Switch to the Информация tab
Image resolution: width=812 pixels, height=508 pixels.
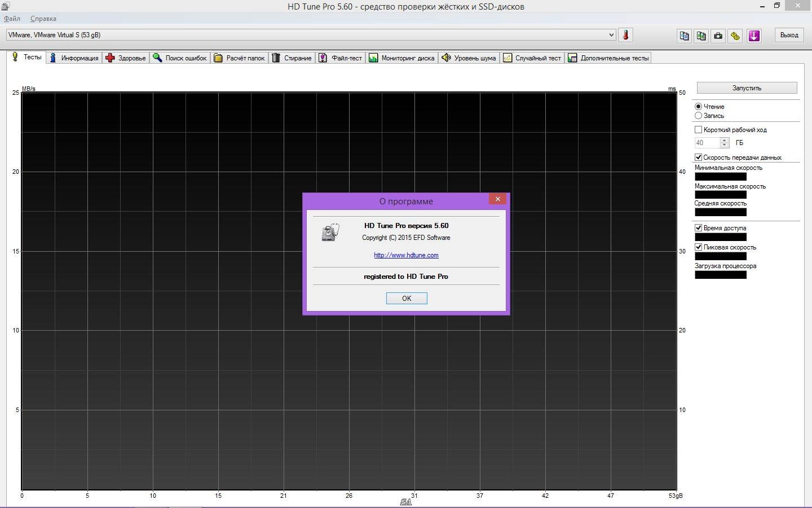click(x=73, y=58)
